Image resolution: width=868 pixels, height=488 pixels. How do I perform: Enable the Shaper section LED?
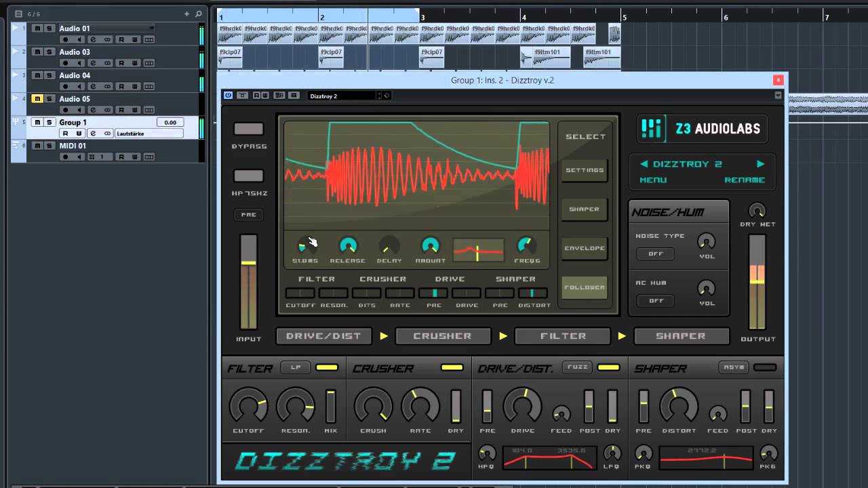tap(765, 367)
